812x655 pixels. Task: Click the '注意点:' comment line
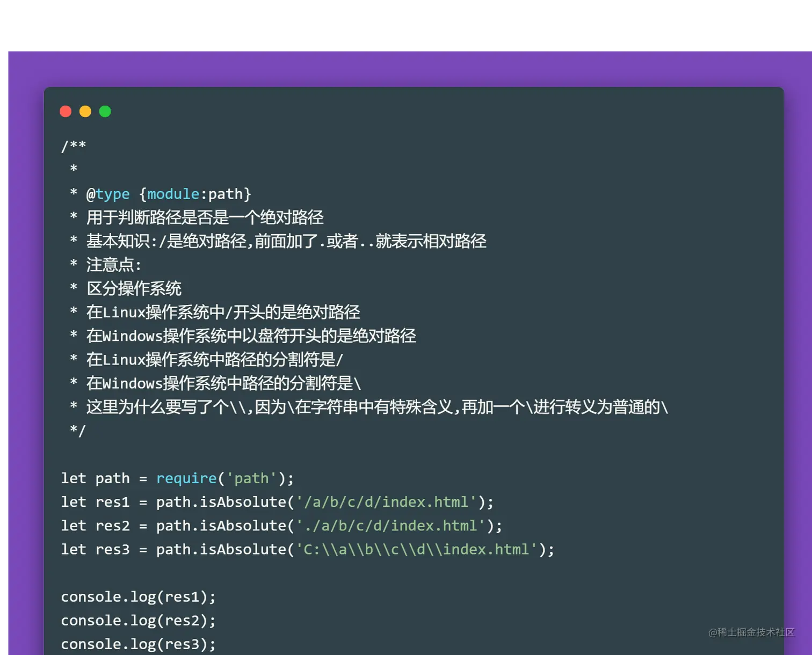pos(106,265)
